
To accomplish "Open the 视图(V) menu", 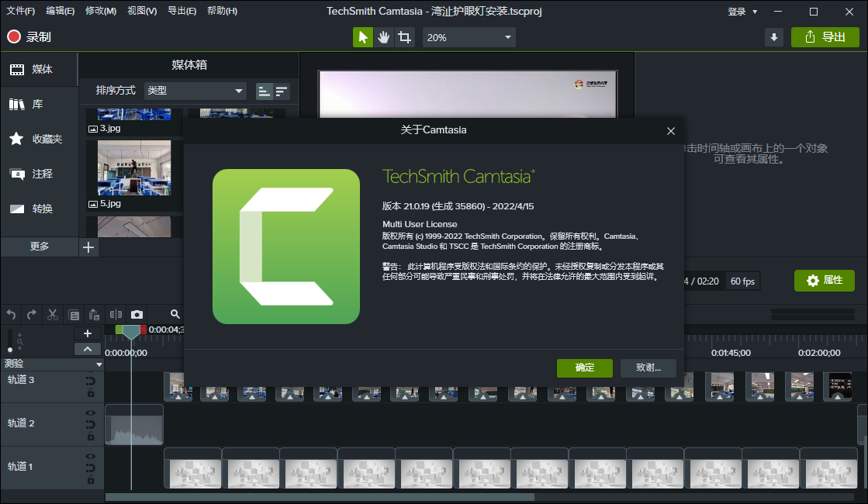I will 142,11.
